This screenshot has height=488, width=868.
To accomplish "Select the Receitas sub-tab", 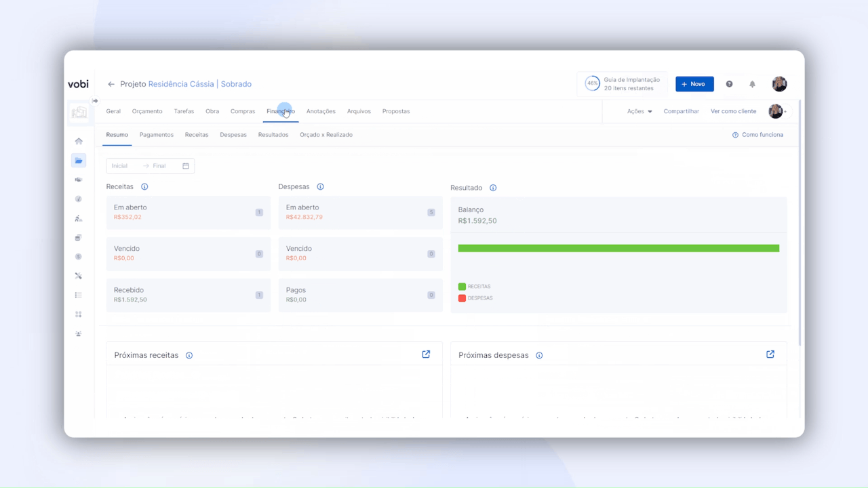I will pyautogui.click(x=197, y=135).
